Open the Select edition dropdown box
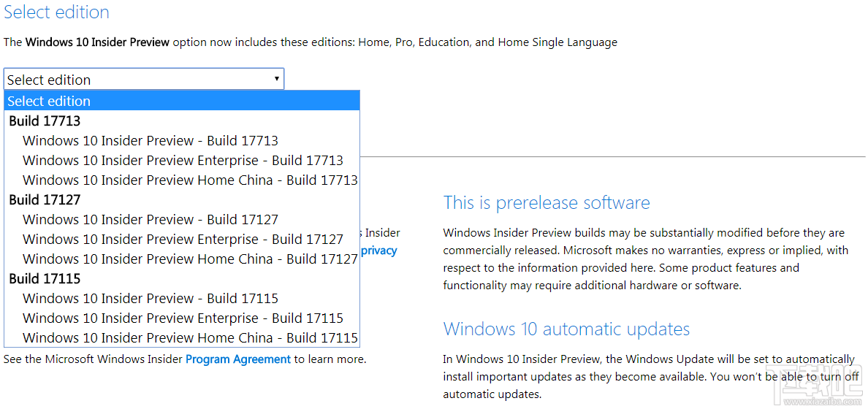The width and height of the screenshot is (868, 409). (x=144, y=79)
